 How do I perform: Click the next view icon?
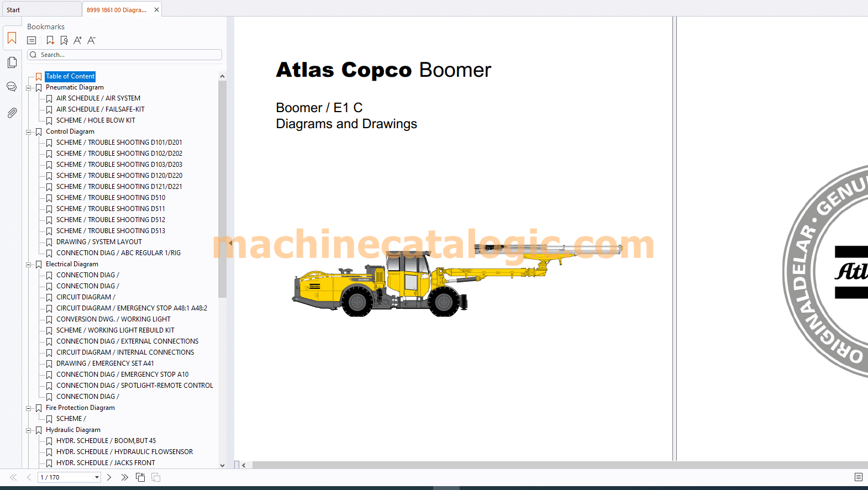[x=156, y=477]
